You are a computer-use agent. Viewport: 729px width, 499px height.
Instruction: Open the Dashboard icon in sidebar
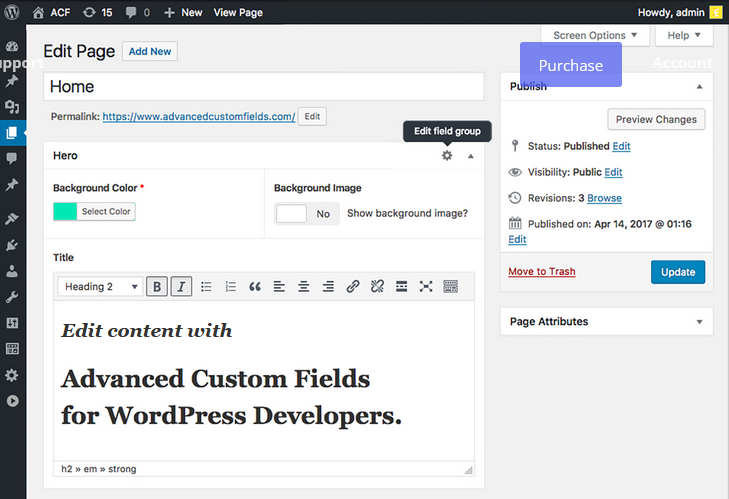click(x=12, y=47)
